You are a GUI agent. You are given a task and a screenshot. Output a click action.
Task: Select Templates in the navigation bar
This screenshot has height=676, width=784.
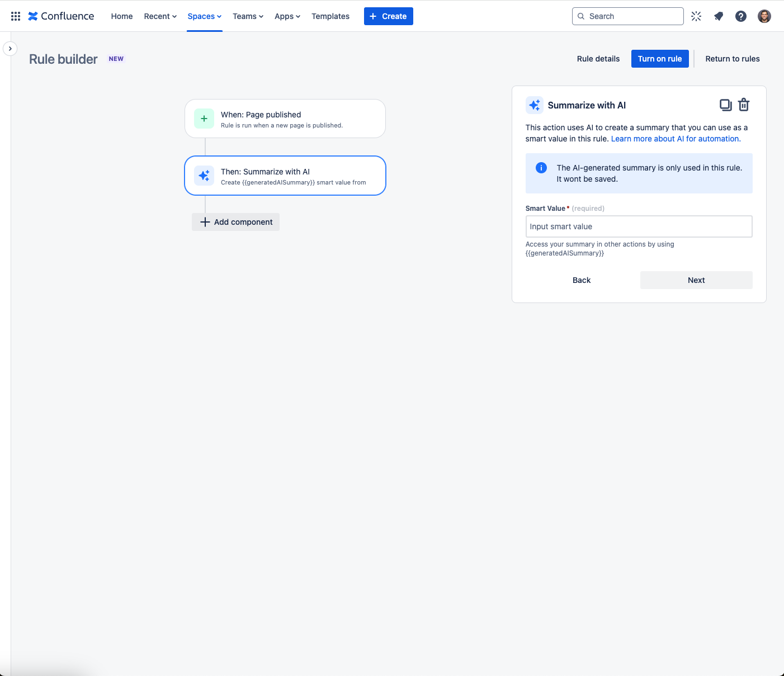[330, 16]
